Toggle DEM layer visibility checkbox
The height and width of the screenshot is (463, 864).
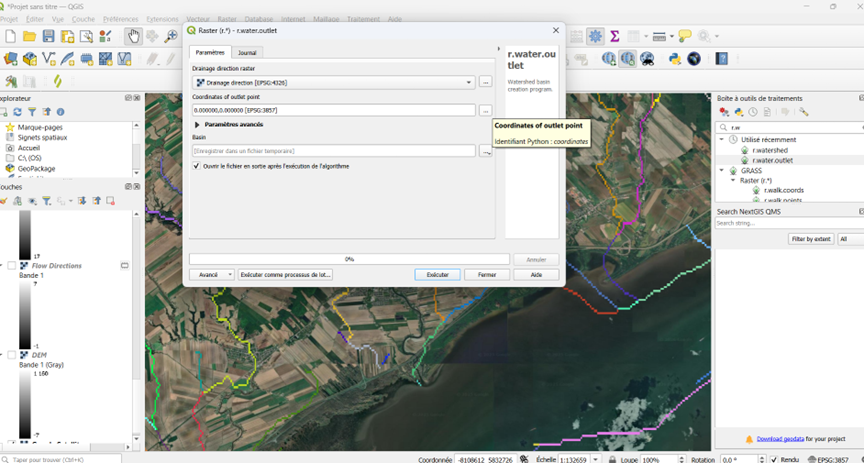(12, 355)
